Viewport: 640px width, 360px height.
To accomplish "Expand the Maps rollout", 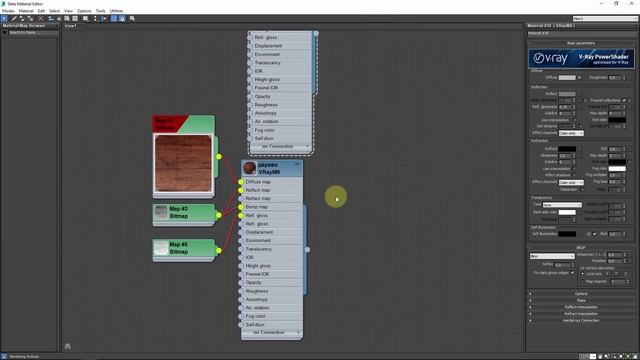I will coord(581,300).
